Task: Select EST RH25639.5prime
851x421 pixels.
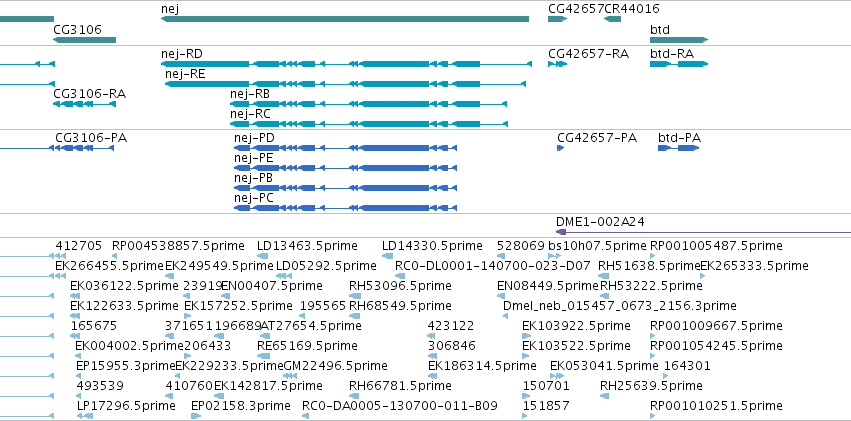Action: pos(651,386)
